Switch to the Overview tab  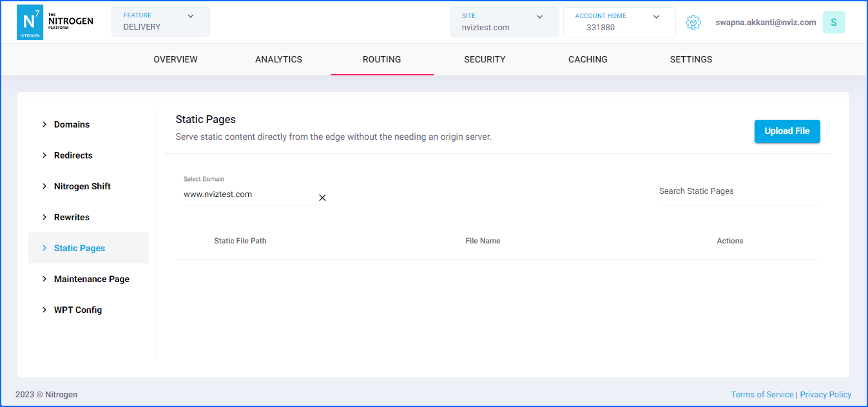click(x=175, y=59)
